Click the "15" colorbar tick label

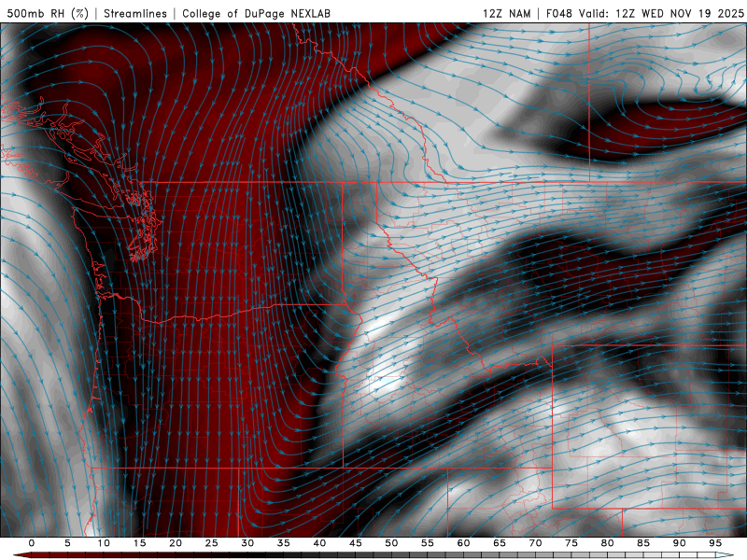(x=139, y=543)
